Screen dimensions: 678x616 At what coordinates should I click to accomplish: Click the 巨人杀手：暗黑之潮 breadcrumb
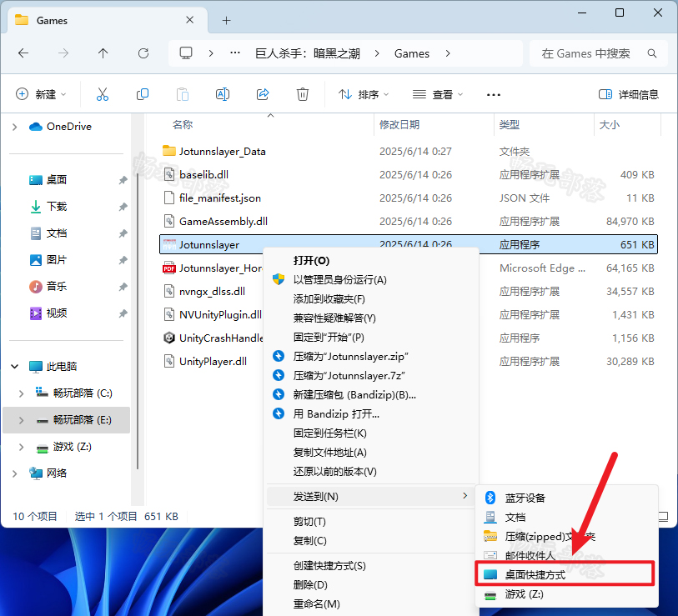coord(308,53)
